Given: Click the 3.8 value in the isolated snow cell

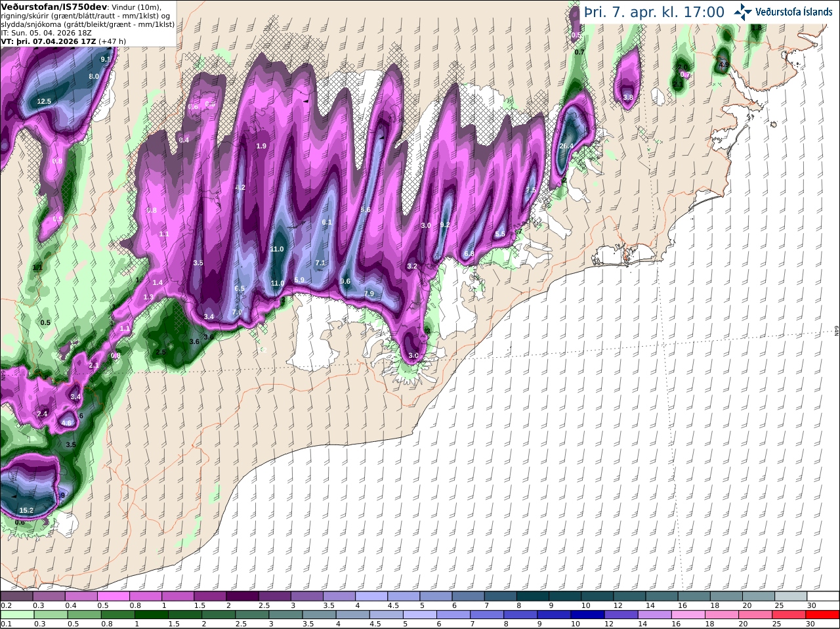Looking at the screenshot, I should pyautogui.click(x=628, y=97).
